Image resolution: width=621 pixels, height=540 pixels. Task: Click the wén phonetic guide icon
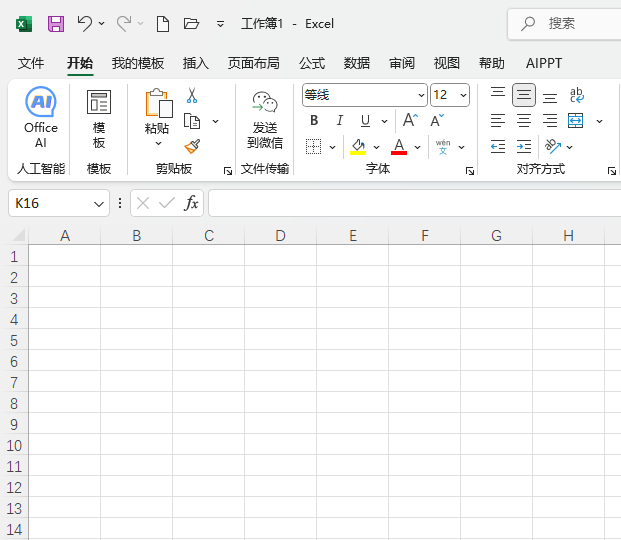pyautogui.click(x=443, y=147)
